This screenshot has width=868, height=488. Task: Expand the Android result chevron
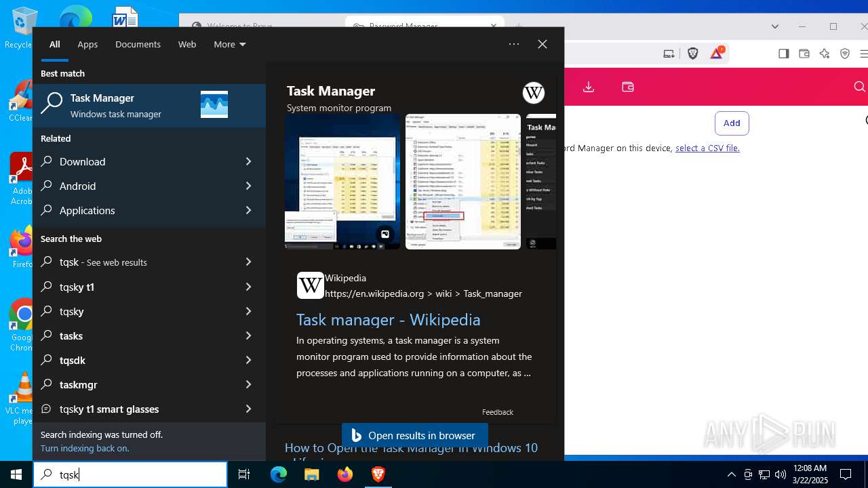click(248, 186)
